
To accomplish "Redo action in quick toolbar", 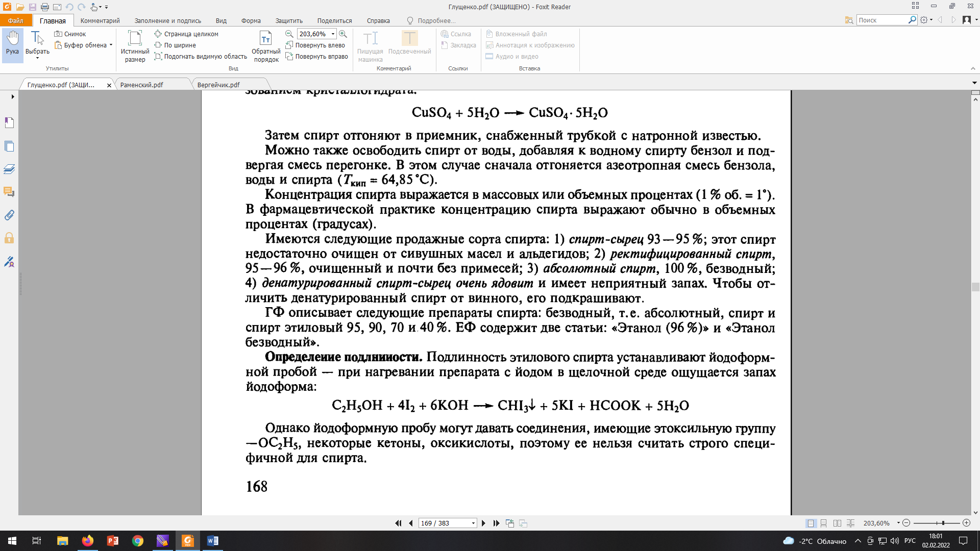I will [x=82, y=7].
